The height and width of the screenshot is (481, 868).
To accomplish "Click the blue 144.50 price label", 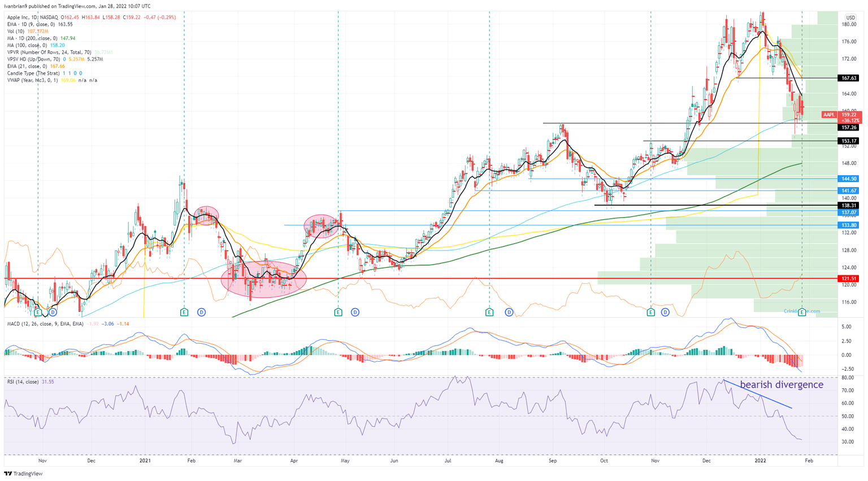I will (849, 179).
